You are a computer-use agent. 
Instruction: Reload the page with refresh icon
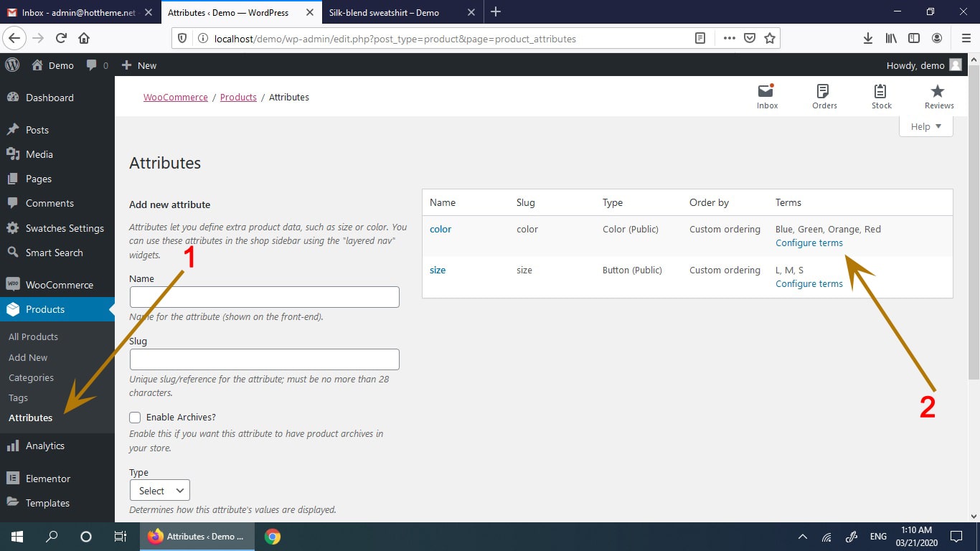coord(62,38)
